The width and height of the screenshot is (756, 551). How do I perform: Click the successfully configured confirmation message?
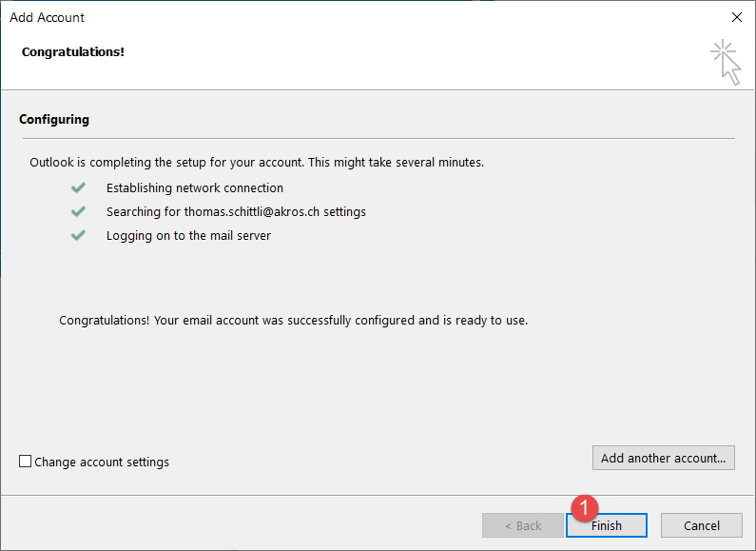point(293,320)
